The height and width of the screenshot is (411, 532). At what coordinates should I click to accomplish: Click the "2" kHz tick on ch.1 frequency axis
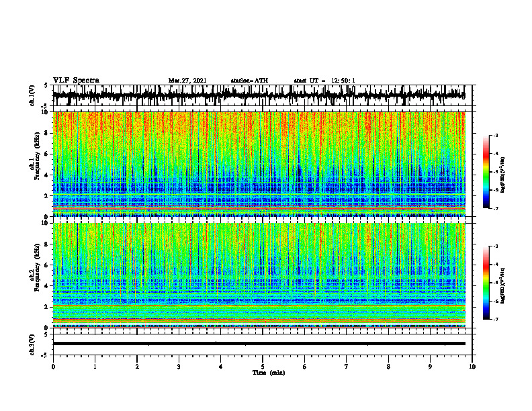46,196
